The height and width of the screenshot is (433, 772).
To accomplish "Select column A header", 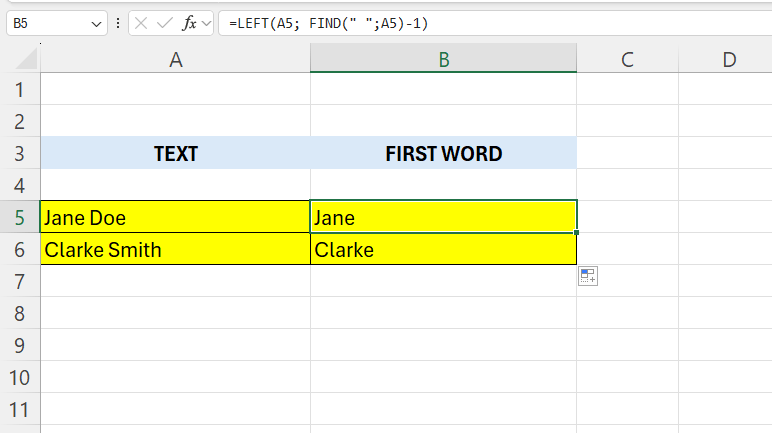I will coord(175,60).
